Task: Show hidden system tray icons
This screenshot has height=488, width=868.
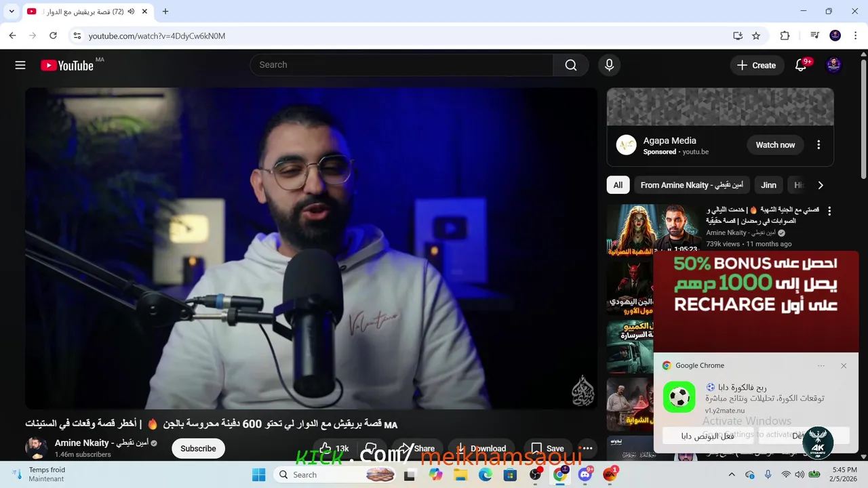Action: (x=731, y=474)
